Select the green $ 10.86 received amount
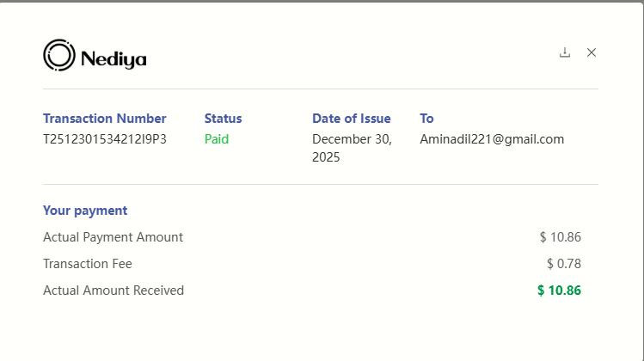Viewport: 644px width, 361px height. pos(560,291)
